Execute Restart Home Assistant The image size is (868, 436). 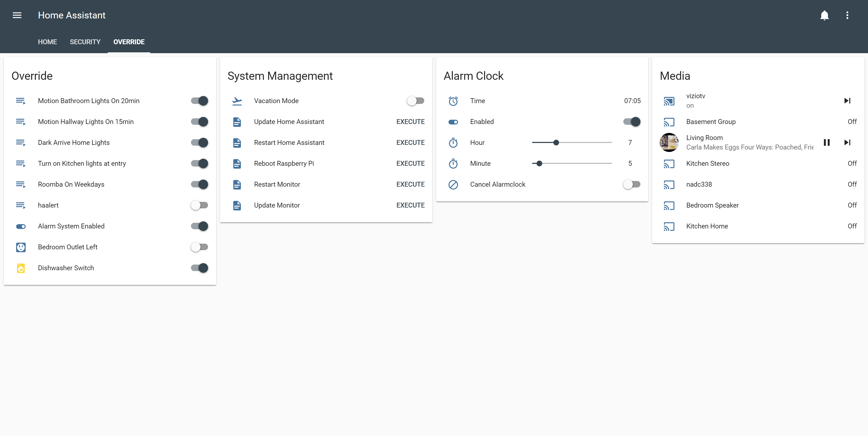coord(410,142)
